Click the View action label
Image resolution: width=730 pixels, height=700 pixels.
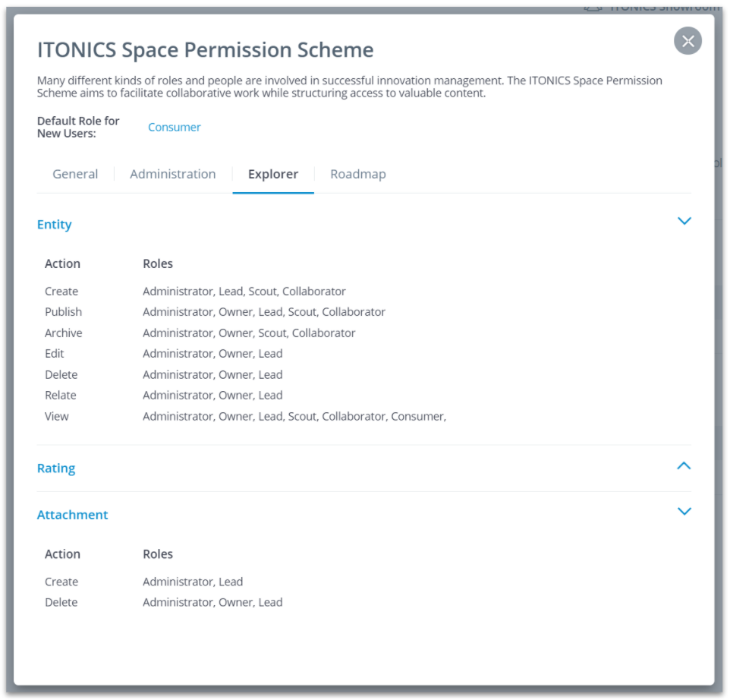coord(57,416)
